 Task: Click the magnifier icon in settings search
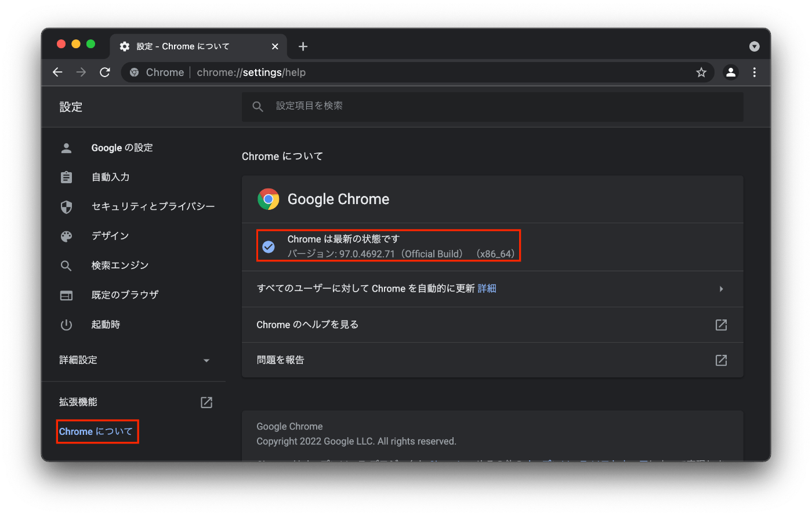[x=258, y=106]
